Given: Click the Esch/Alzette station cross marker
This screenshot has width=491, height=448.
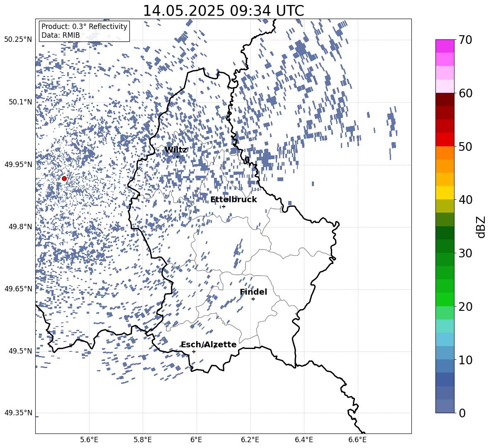Looking at the screenshot, I should pos(194,351).
